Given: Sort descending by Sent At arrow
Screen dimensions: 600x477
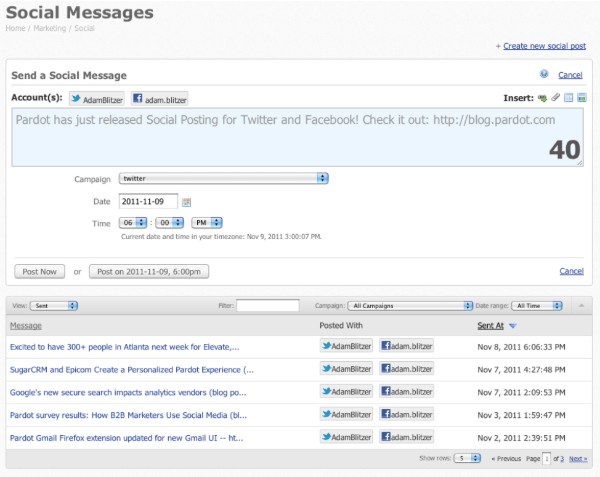Looking at the screenshot, I should [x=513, y=326].
